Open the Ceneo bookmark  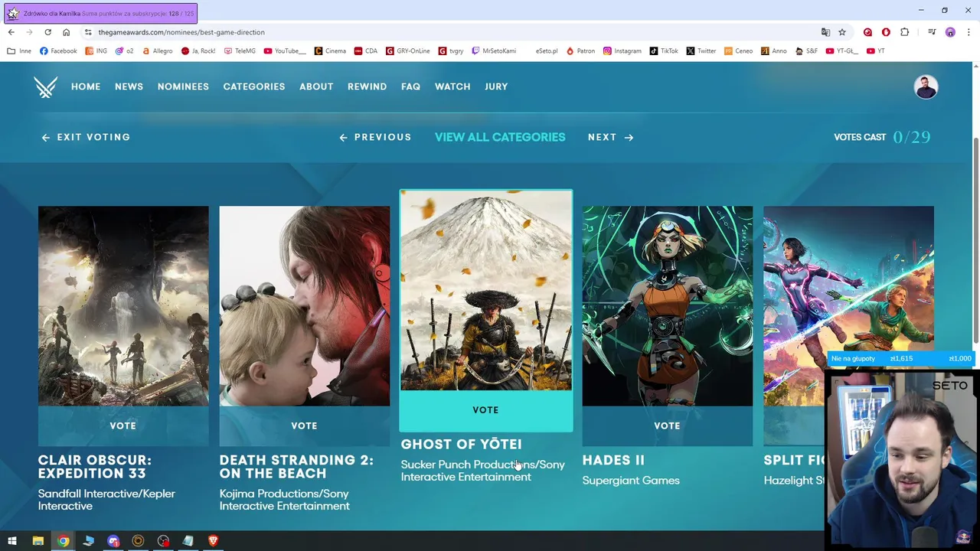click(x=739, y=51)
